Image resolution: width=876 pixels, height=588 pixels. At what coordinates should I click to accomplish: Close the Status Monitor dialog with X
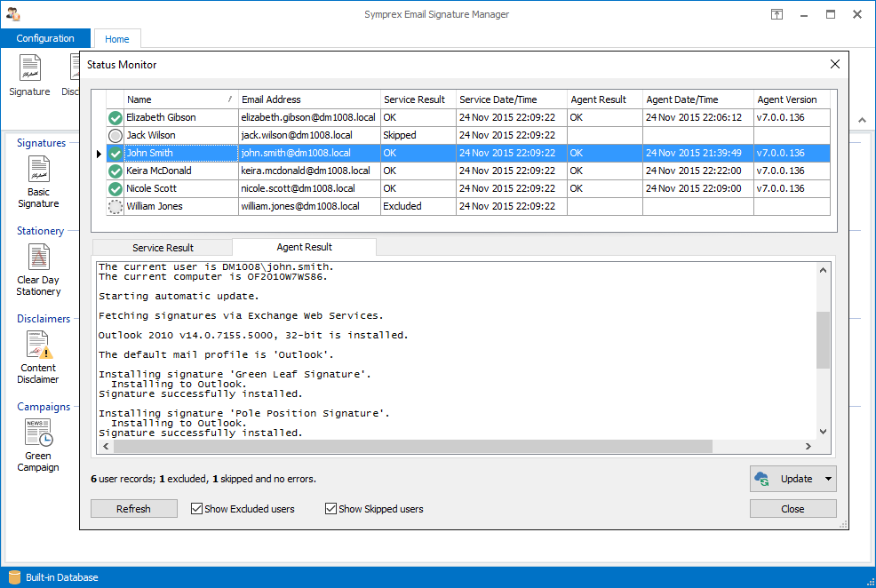pyautogui.click(x=834, y=64)
